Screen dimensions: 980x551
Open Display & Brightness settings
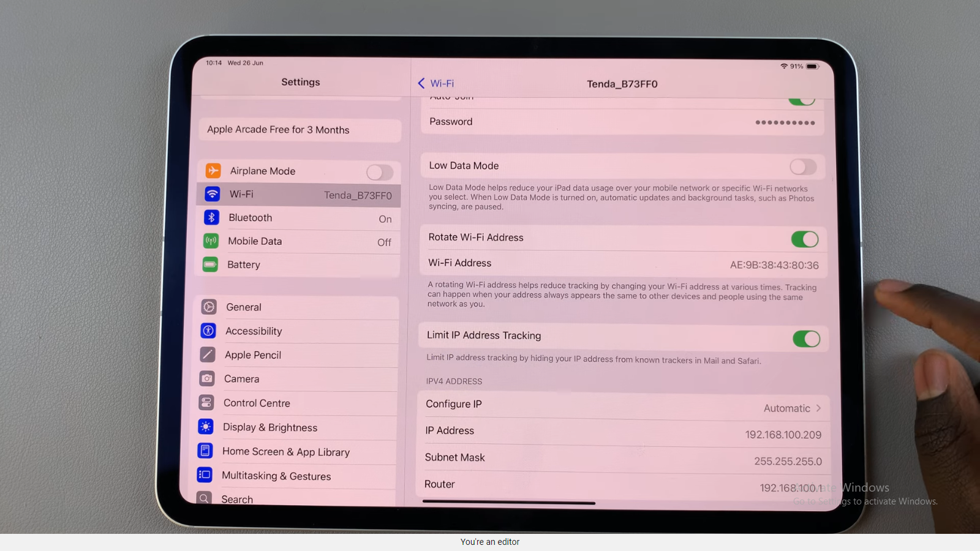point(293,427)
